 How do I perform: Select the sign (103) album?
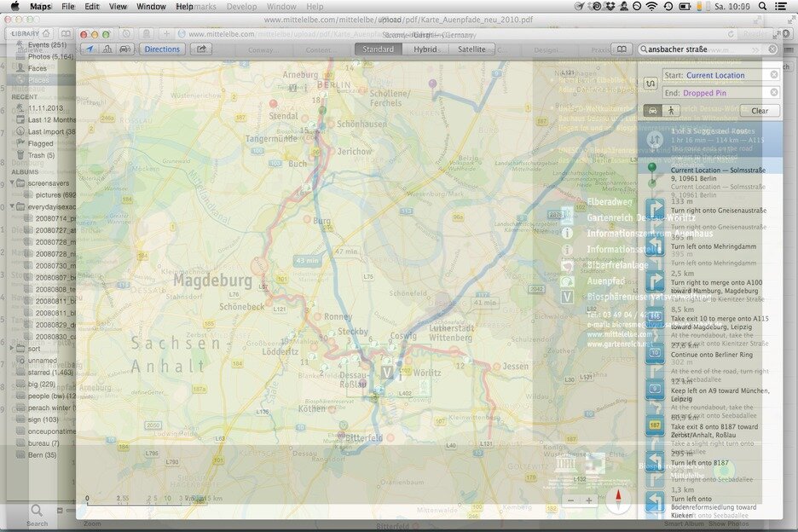(x=43, y=419)
